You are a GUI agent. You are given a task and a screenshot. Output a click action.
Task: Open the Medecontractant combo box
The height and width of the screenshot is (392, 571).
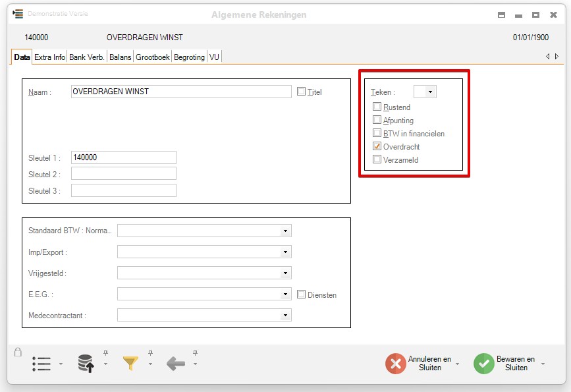point(285,316)
